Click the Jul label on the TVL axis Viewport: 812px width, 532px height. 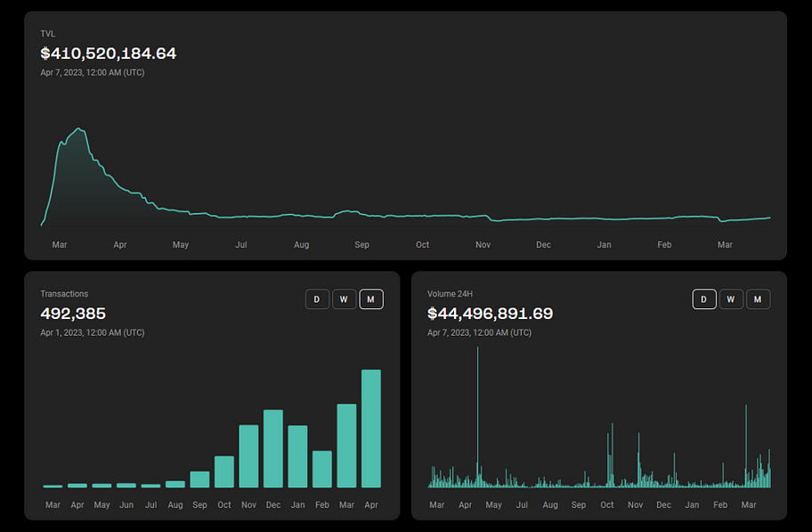coord(241,245)
